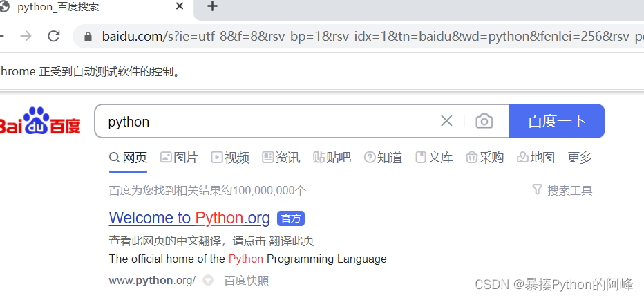Expand the 更多 categories menu
Viewport: 644px width, 298px height.
pos(580,158)
